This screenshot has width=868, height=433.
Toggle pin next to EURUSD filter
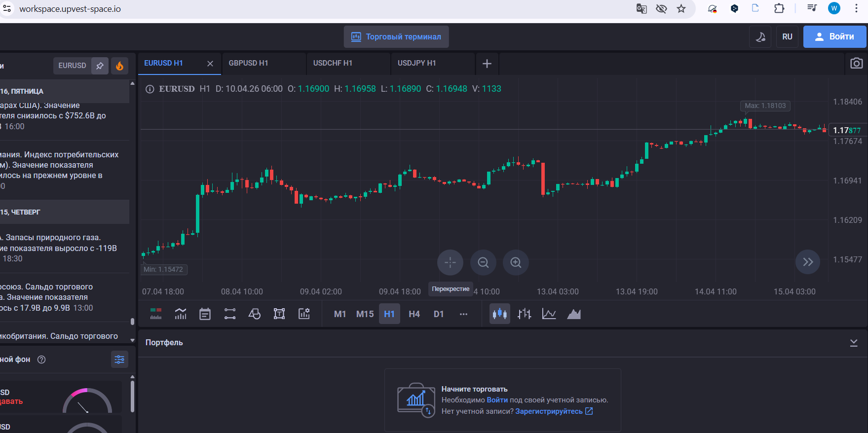coord(100,66)
